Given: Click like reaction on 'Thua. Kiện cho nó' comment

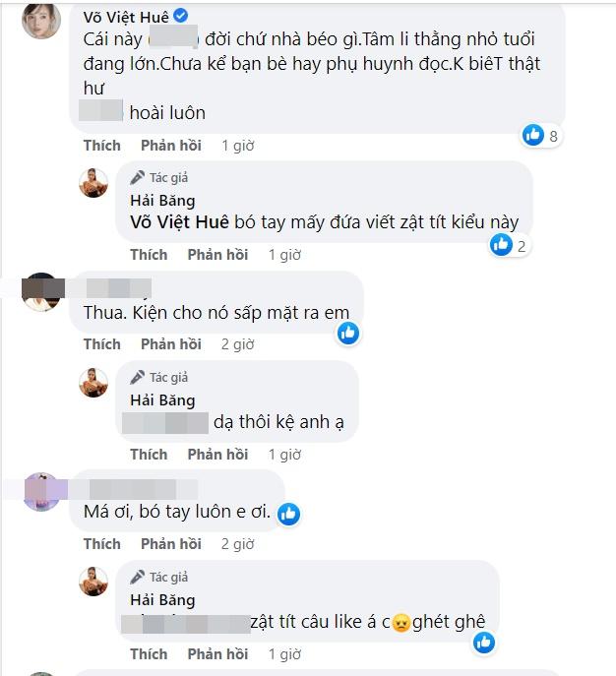Looking at the screenshot, I should click(348, 334).
